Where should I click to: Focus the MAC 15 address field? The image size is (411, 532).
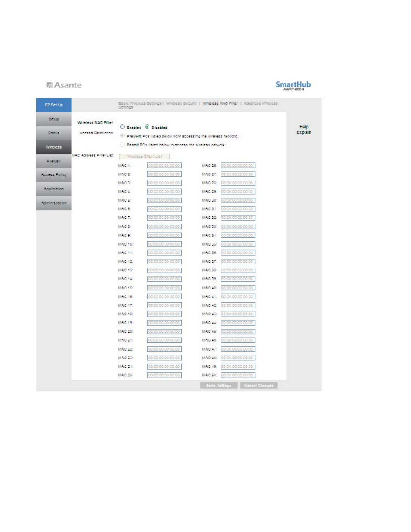click(x=165, y=288)
